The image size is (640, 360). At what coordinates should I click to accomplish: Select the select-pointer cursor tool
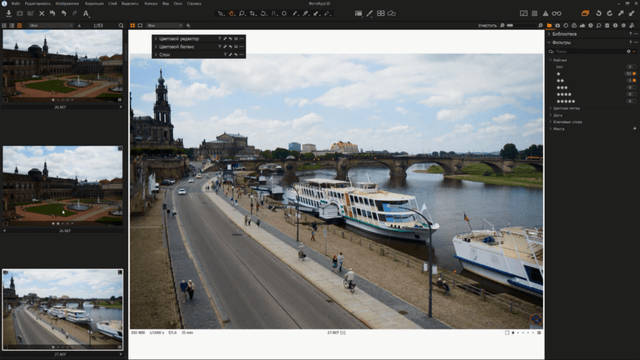pyautogui.click(x=221, y=13)
